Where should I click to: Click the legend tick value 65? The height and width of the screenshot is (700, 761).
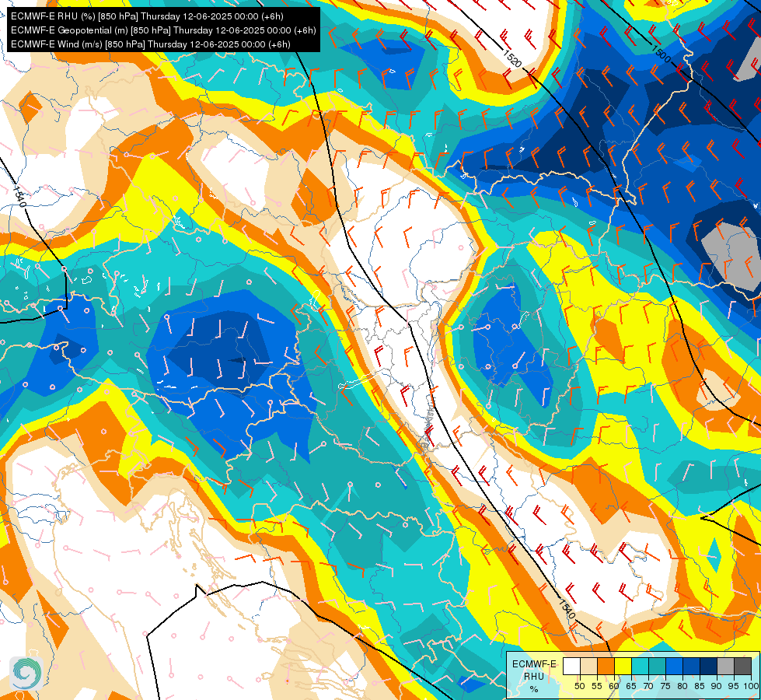tap(631, 686)
